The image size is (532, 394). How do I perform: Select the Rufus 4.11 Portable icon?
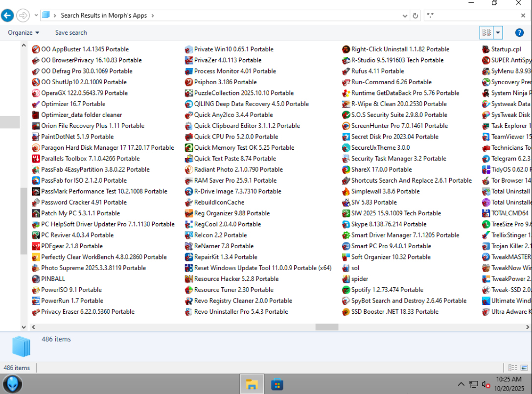346,71
